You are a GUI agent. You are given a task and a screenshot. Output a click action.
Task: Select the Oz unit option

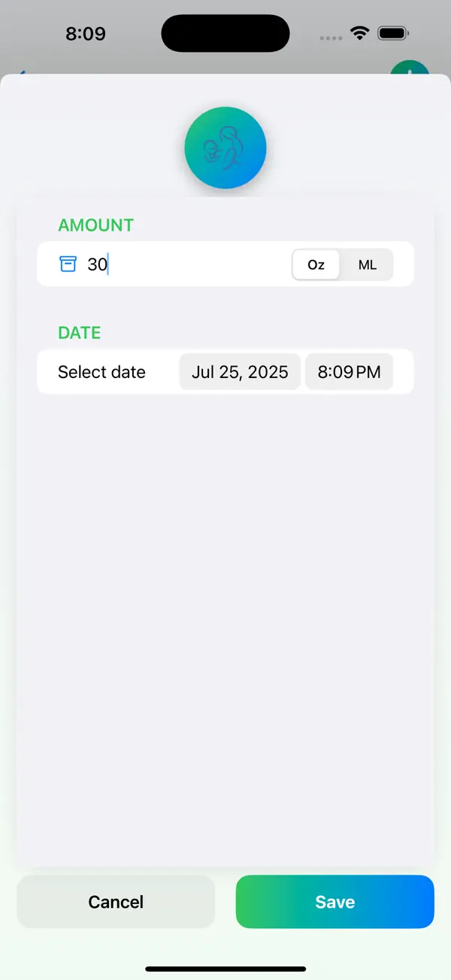coord(316,265)
